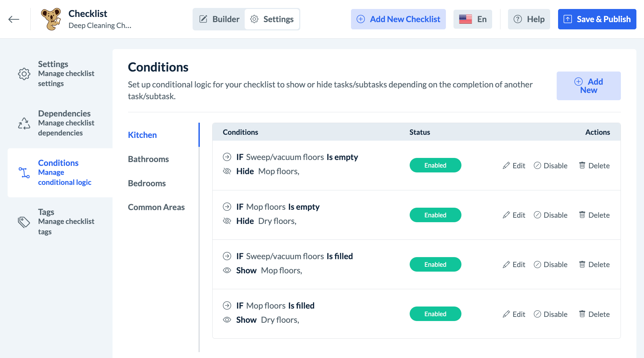
Task: Expand the Sweep/vacuum floors Is empty condition arrow
Action: [x=227, y=157]
